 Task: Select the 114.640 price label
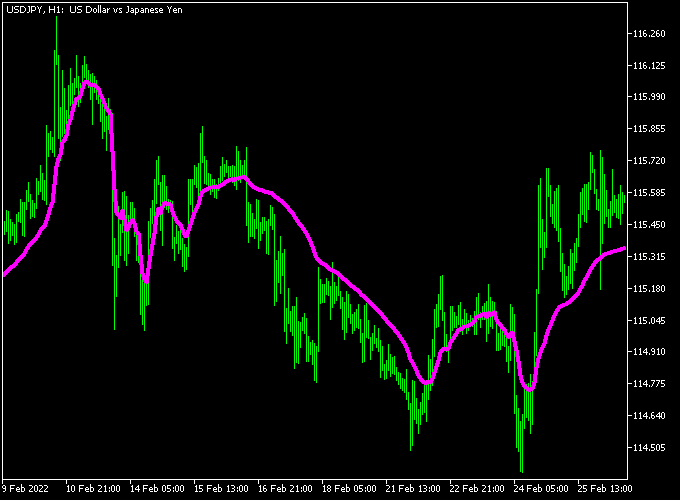[x=649, y=416]
